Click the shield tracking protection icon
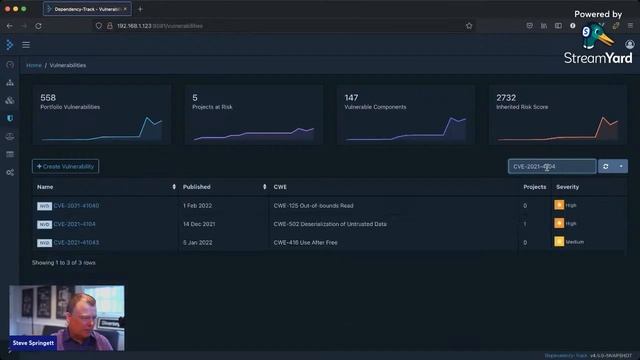The image size is (640, 360). pyautogui.click(x=98, y=26)
